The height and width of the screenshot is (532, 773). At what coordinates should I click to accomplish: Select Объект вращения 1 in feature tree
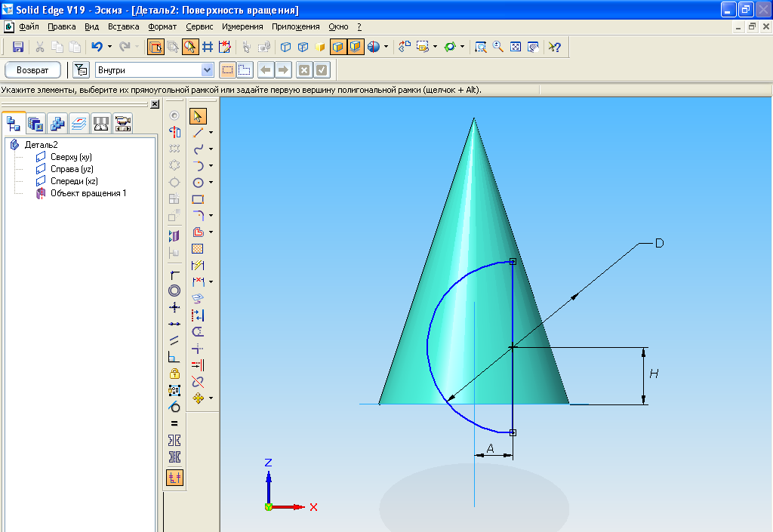pos(88,193)
